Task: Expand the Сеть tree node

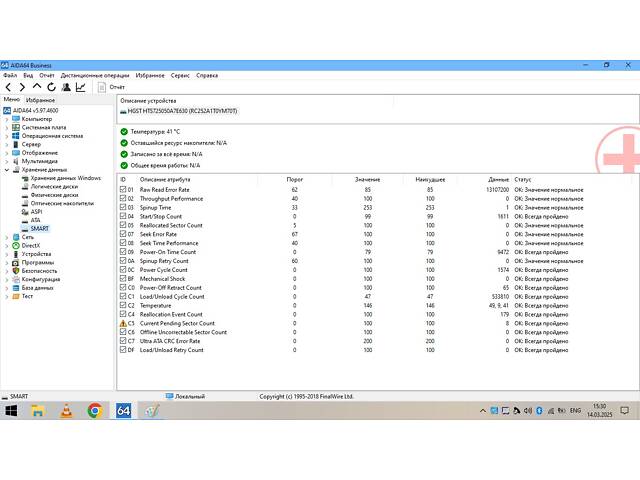Action: click(x=7, y=237)
